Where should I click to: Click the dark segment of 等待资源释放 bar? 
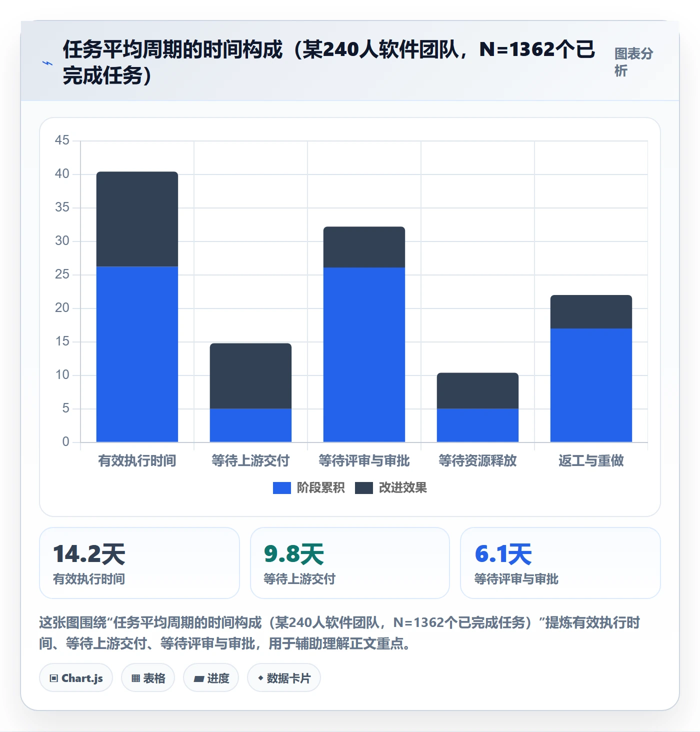tap(477, 390)
